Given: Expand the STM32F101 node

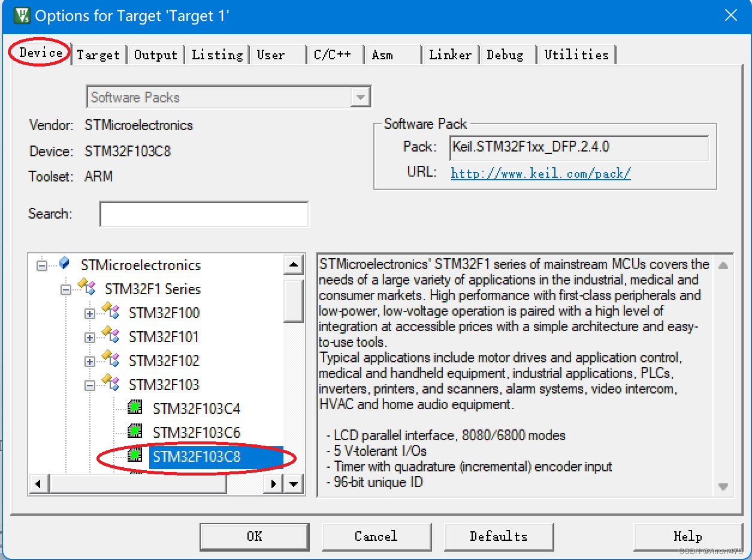Looking at the screenshot, I should (x=90, y=337).
